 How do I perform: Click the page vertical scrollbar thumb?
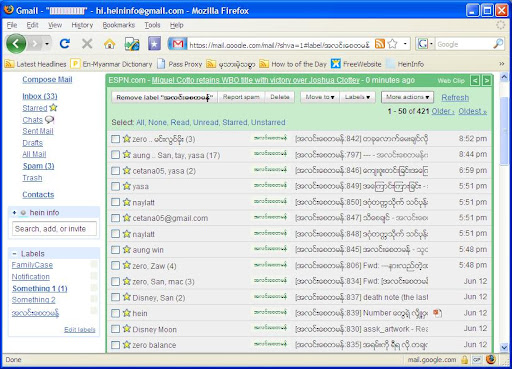[504, 130]
